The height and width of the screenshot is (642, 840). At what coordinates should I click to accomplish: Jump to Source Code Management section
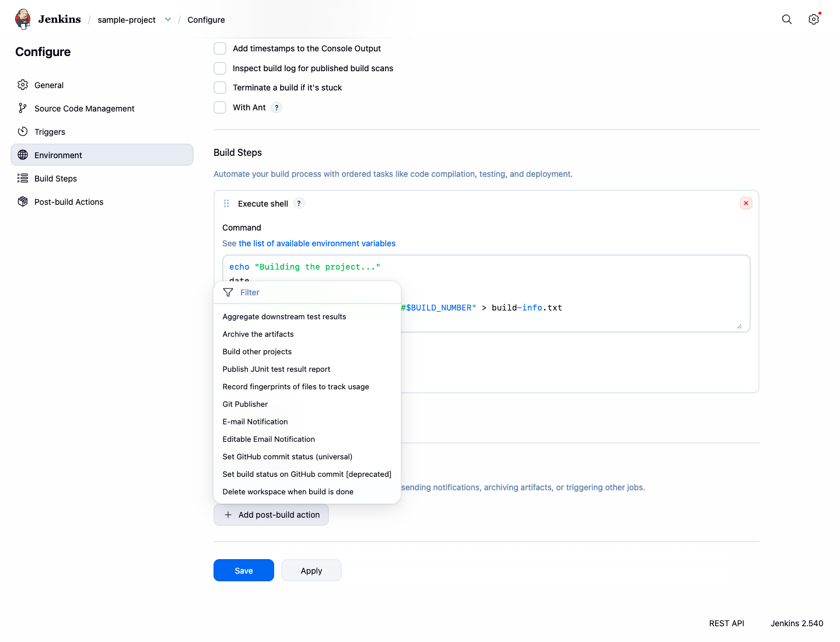[102, 108]
